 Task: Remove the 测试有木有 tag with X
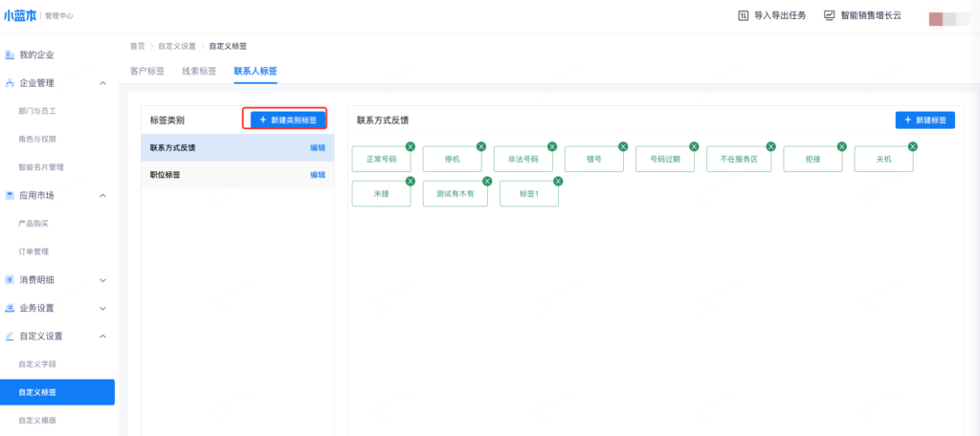487,181
